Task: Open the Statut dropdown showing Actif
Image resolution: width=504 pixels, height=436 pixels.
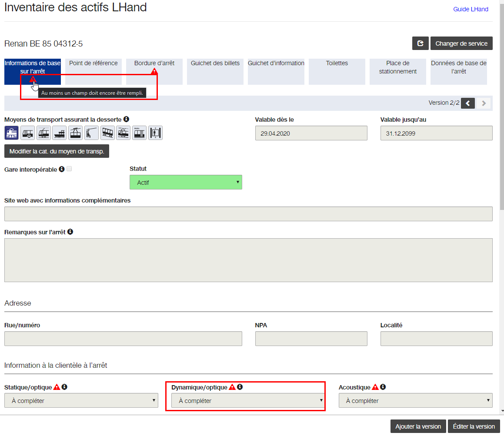Action: 186,182
